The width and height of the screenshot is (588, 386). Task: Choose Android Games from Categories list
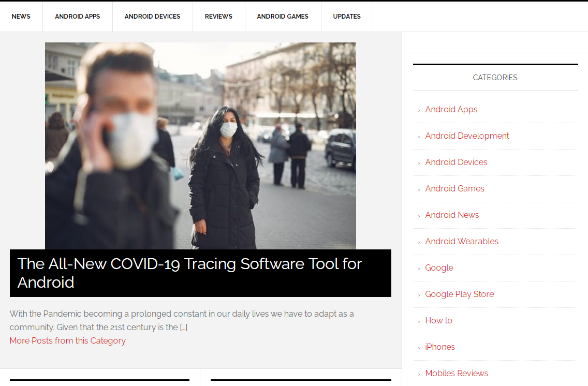(454, 188)
